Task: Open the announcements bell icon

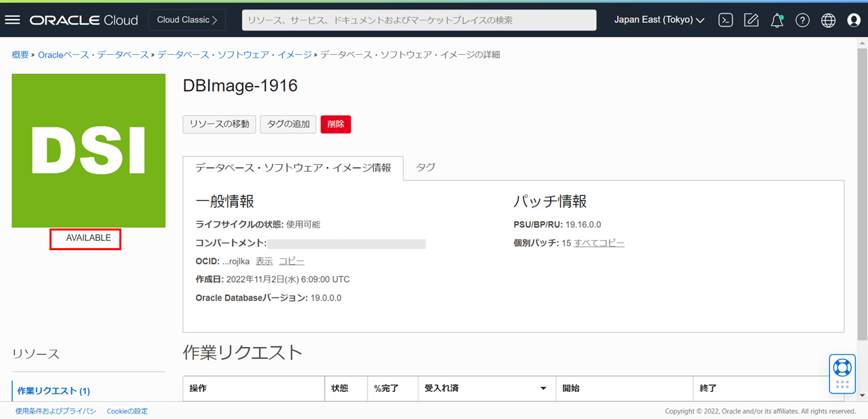Action: [777, 20]
